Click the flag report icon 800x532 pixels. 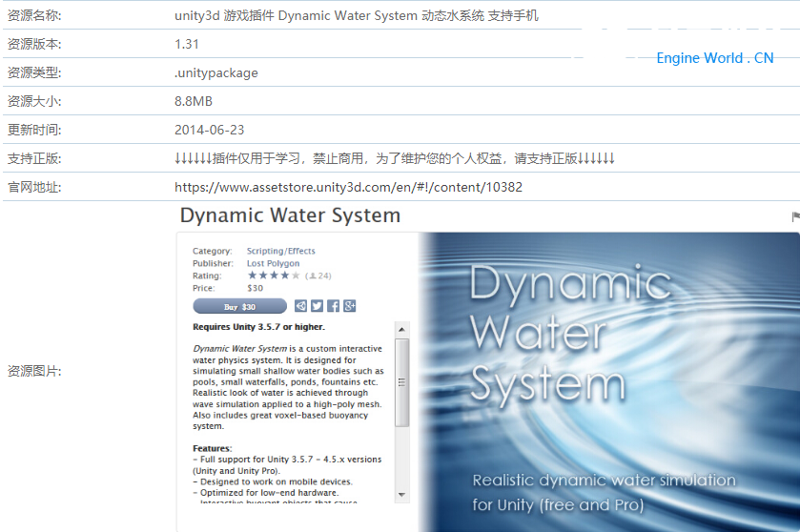[x=795, y=217]
